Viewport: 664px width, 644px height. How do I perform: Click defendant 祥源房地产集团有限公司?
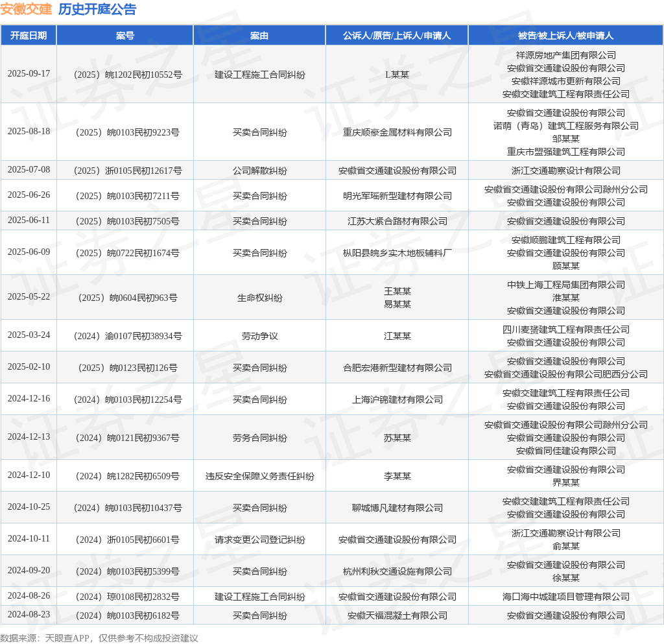pyautogui.click(x=565, y=56)
